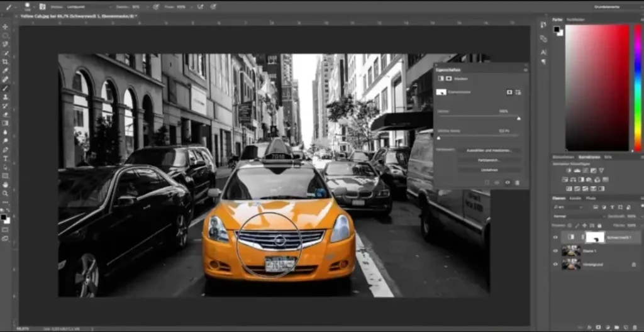Toggle mask visibility eye in Eigenschaften panel

coord(508,182)
